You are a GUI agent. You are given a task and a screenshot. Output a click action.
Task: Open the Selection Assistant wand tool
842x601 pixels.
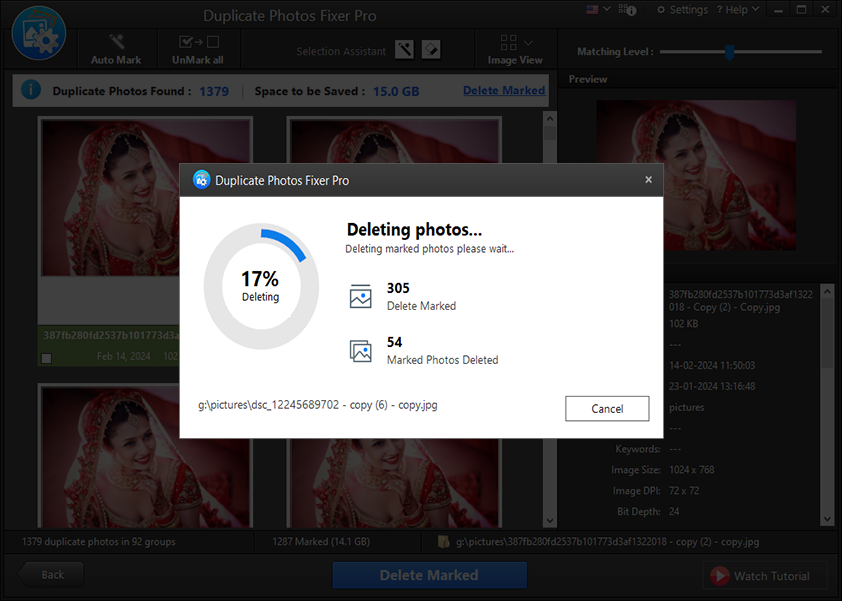coord(404,50)
